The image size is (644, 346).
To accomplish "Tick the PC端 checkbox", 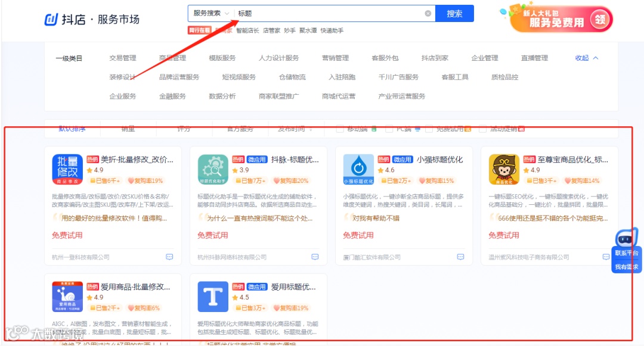I will click(x=389, y=129).
